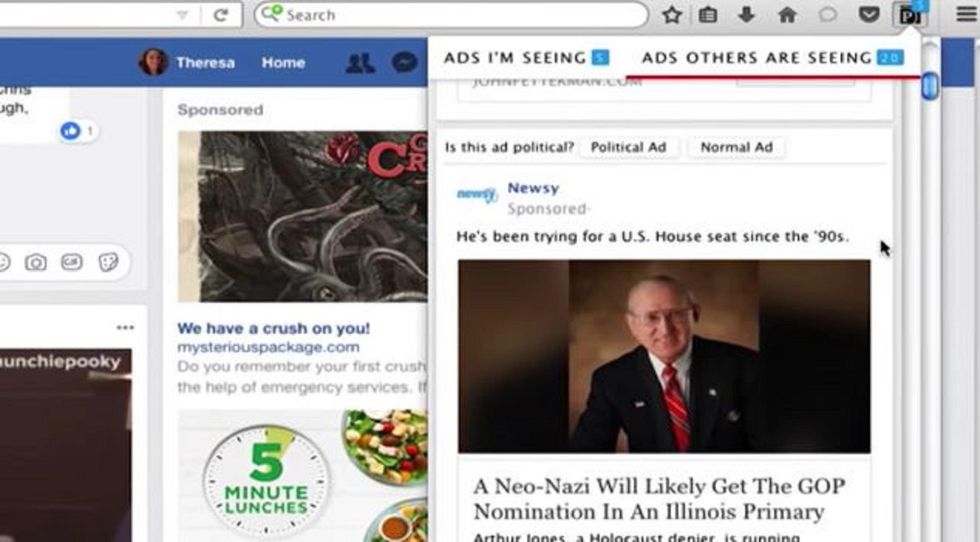Bookmark this page with the star icon
Image resolution: width=980 pixels, height=542 pixels.
coord(672,14)
